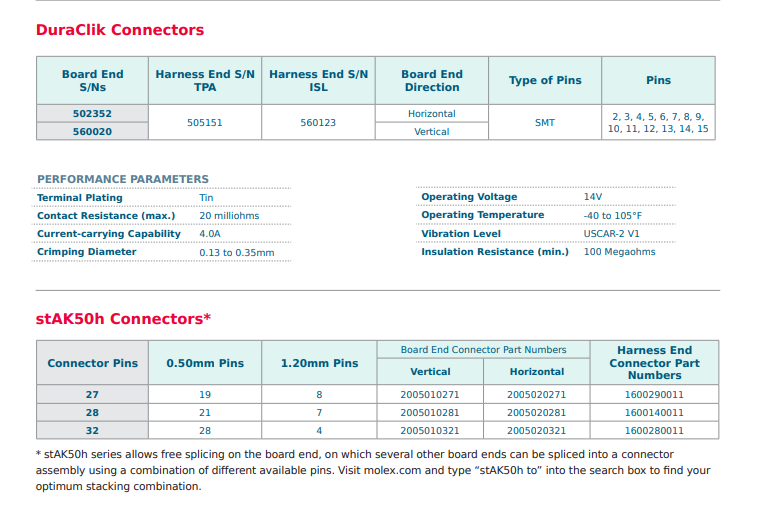Click harness part number 1600140011
760x514 pixels.
click(x=654, y=412)
